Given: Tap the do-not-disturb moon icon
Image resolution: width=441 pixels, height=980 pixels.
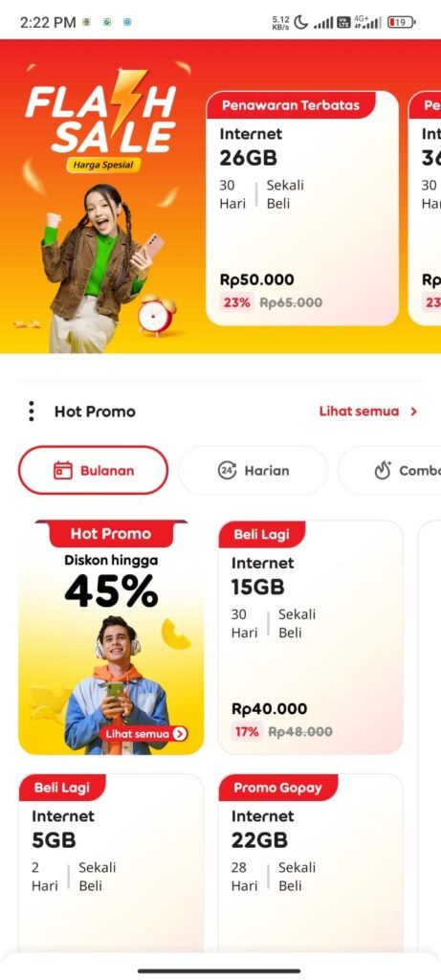Looking at the screenshot, I should pyautogui.click(x=301, y=23).
